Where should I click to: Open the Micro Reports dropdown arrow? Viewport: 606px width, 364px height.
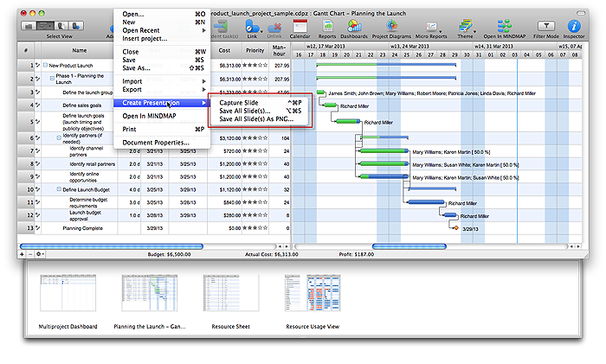pos(440,31)
